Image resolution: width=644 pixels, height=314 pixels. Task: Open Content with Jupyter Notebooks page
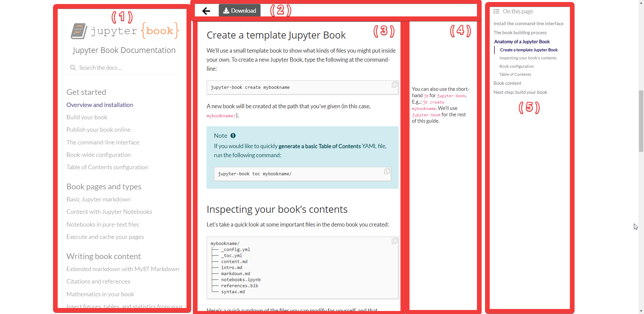(109, 212)
